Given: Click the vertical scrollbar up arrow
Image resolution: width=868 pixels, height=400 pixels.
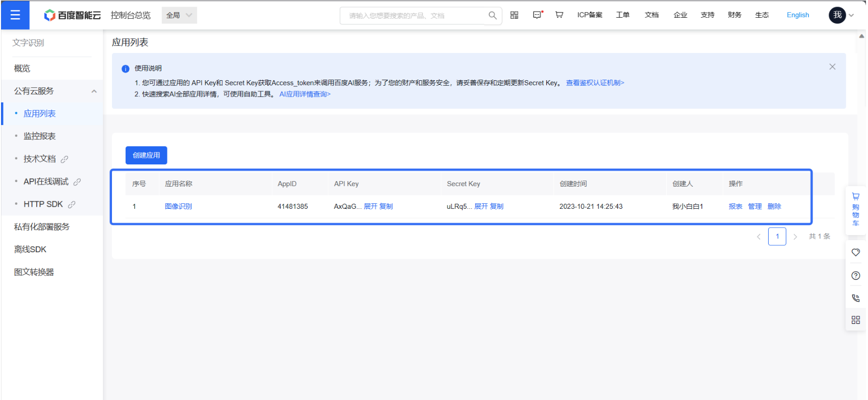Looking at the screenshot, I should click(861, 36).
